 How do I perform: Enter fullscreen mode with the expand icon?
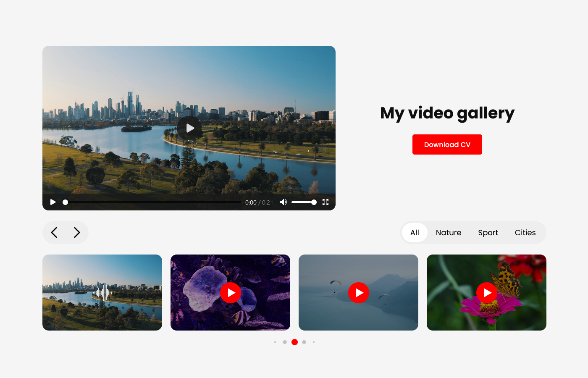point(325,202)
